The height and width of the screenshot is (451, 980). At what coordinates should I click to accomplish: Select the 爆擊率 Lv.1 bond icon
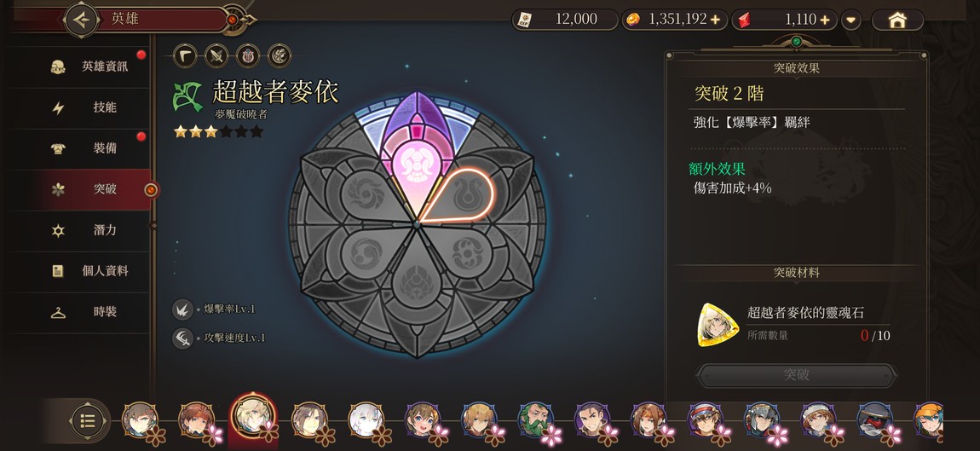[182, 309]
